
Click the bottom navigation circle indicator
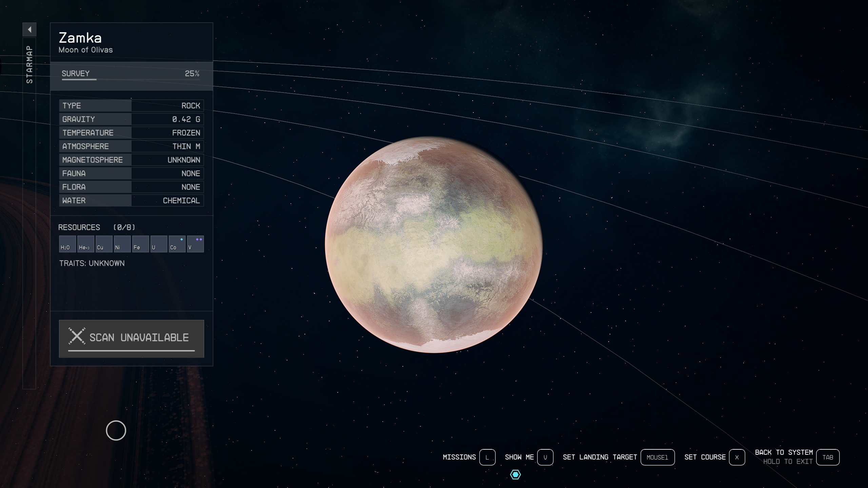click(x=514, y=474)
